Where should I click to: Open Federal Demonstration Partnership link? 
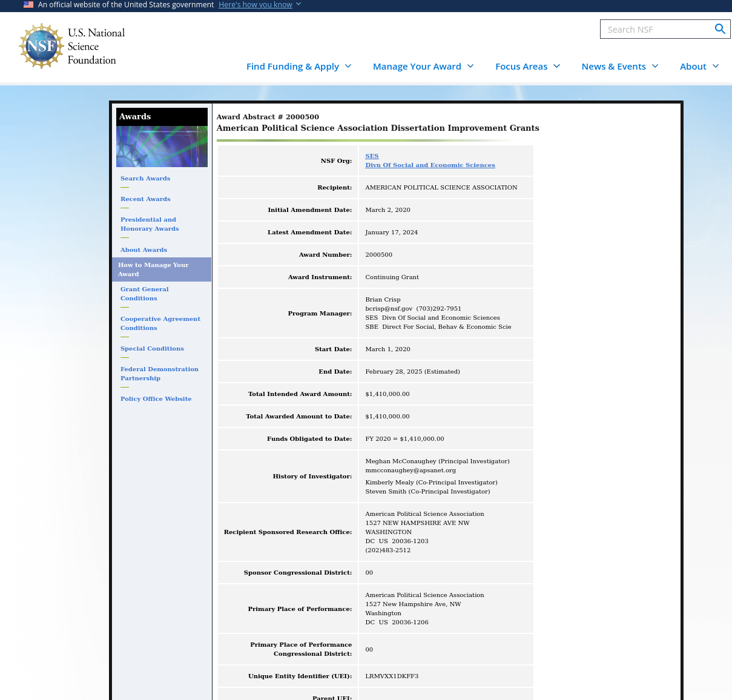(x=159, y=374)
